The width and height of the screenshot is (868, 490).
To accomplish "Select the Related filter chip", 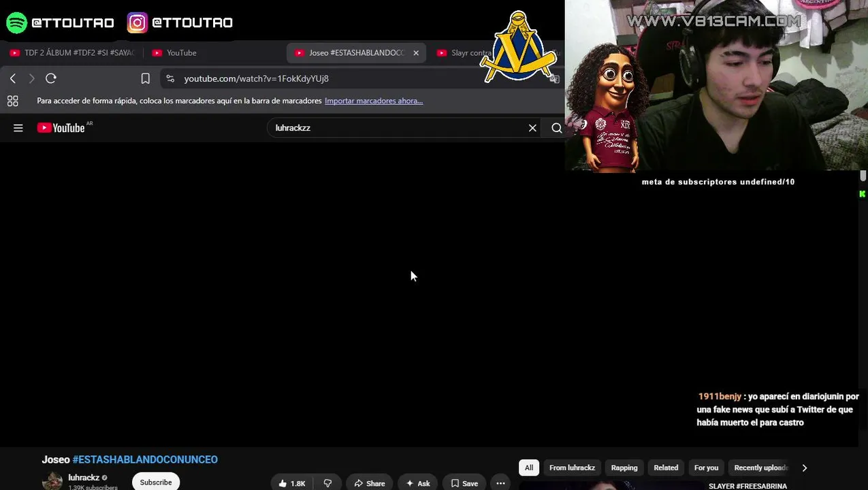I will 666,468.
